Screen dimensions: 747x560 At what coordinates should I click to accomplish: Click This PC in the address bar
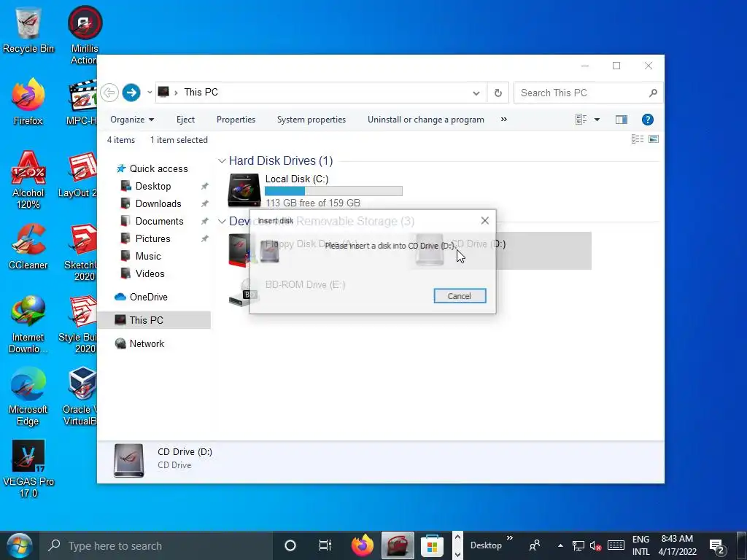click(201, 93)
